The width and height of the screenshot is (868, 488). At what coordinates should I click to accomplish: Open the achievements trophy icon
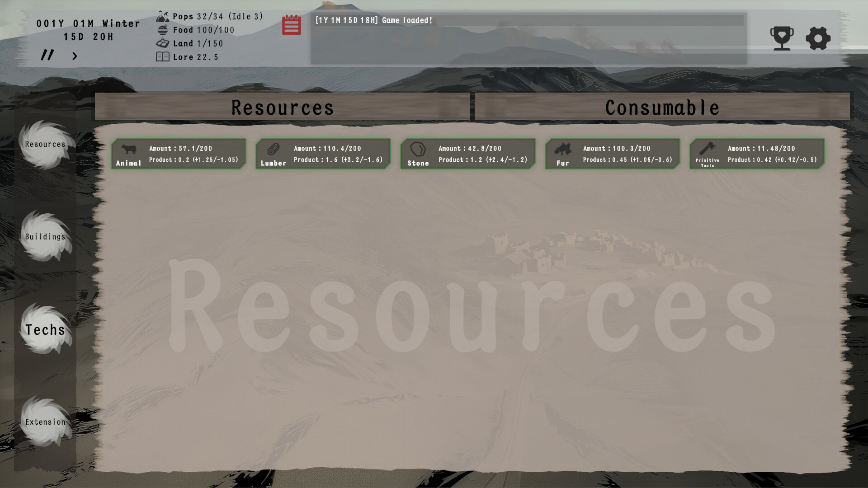[x=782, y=38]
